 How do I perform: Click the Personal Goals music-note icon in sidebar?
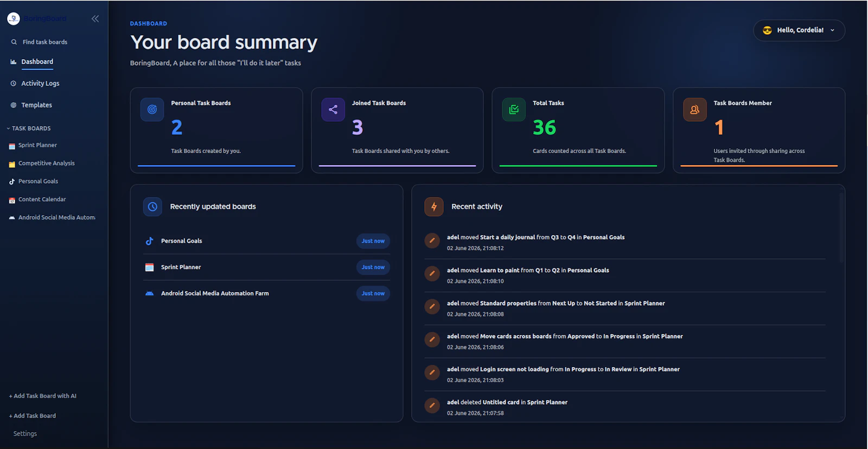pos(12,182)
